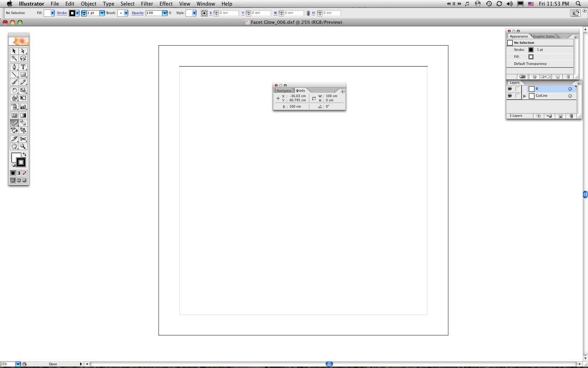Hide the CutLine layer eye icon
The width and height of the screenshot is (588, 368).
510,96
